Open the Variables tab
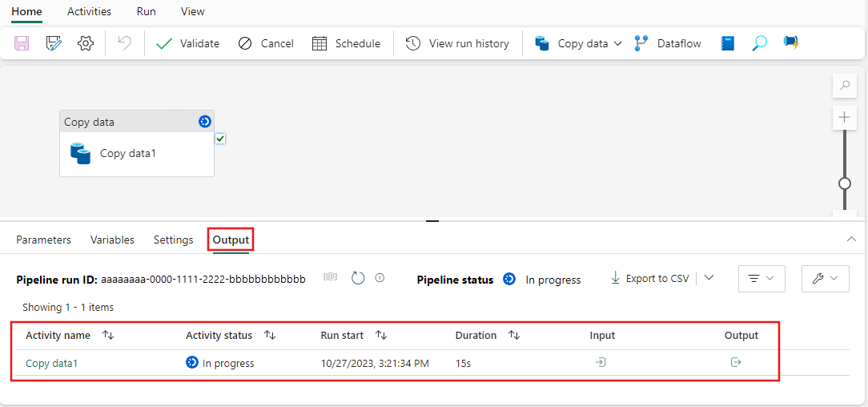The width and height of the screenshot is (868, 407). [x=112, y=240]
